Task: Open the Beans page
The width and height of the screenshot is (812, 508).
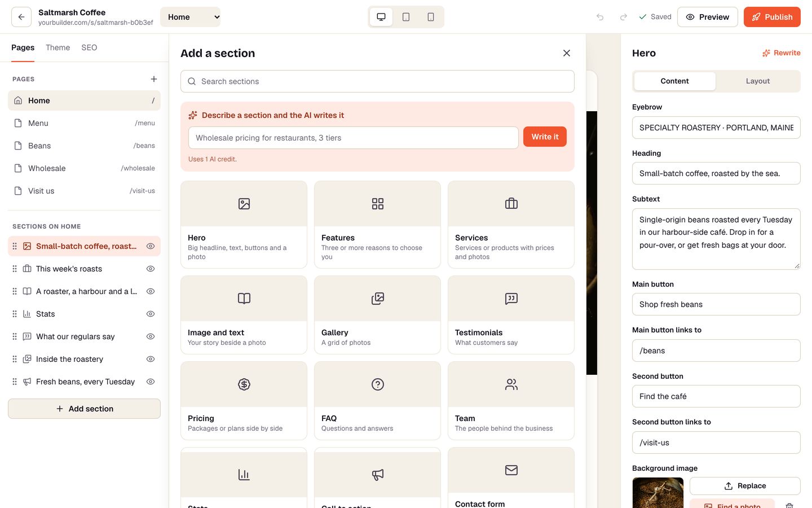Action: [84, 146]
